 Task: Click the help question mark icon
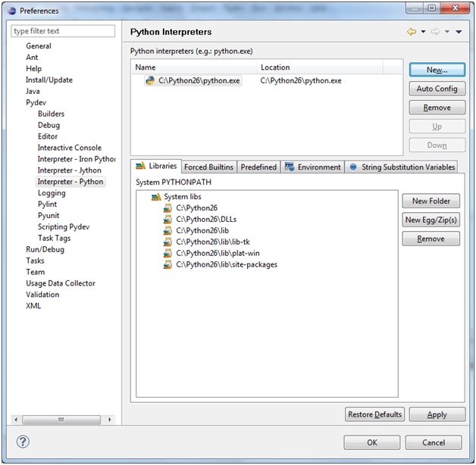[23, 442]
